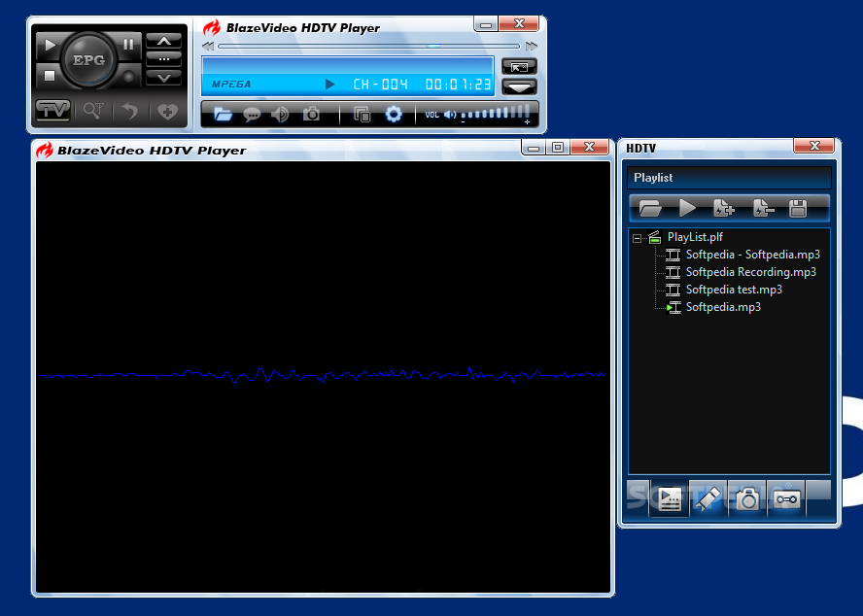Switch to the playlist tab at the HDTV panel bottom
The image size is (863, 616).
point(670,499)
